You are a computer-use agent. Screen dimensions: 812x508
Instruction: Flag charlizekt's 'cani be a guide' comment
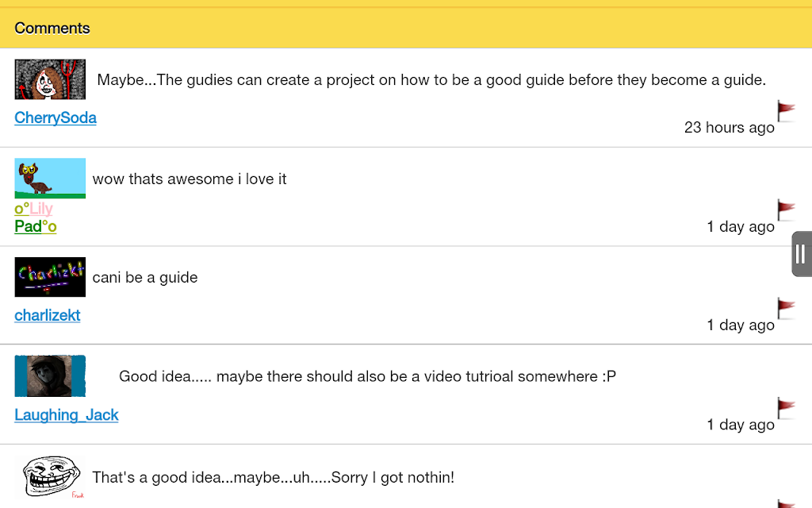pyautogui.click(x=786, y=308)
